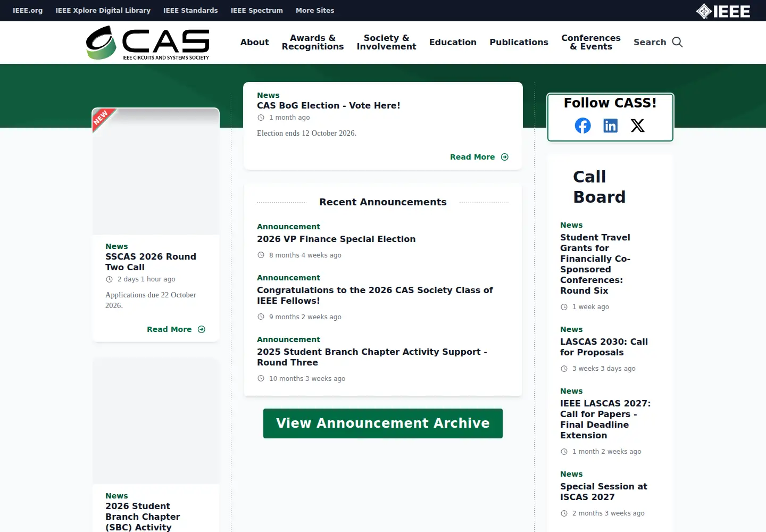Open Congratulations to 2026 CAS Fellows announcement
The image size is (766, 532).
click(x=375, y=295)
